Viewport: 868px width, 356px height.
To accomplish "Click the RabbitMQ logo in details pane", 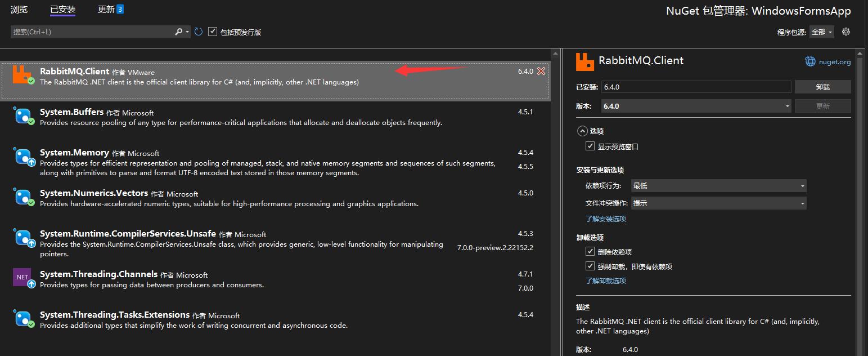I will [585, 61].
